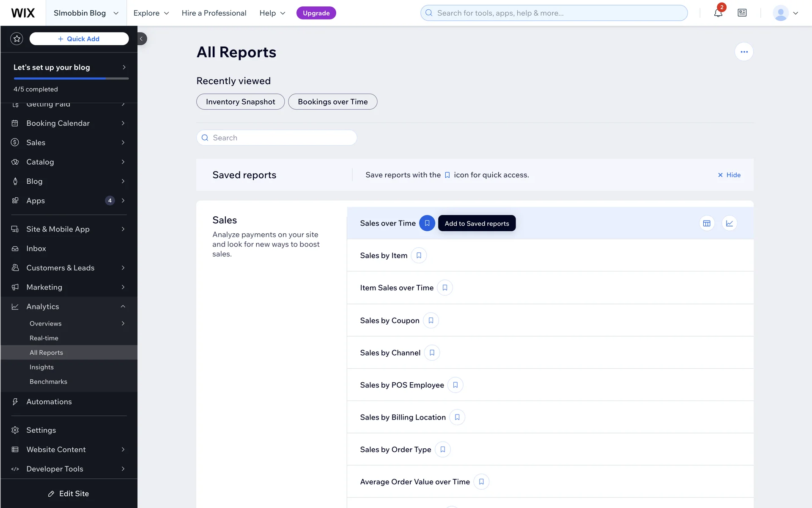The height and width of the screenshot is (508, 812).
Task: Collapse the Analytics sidebar section
Action: tap(123, 306)
